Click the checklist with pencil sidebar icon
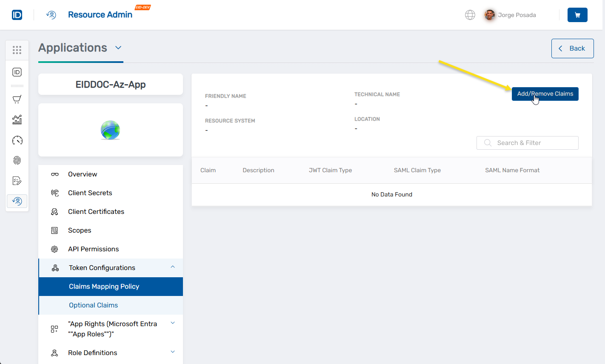This screenshot has width=605, height=364. click(17, 181)
